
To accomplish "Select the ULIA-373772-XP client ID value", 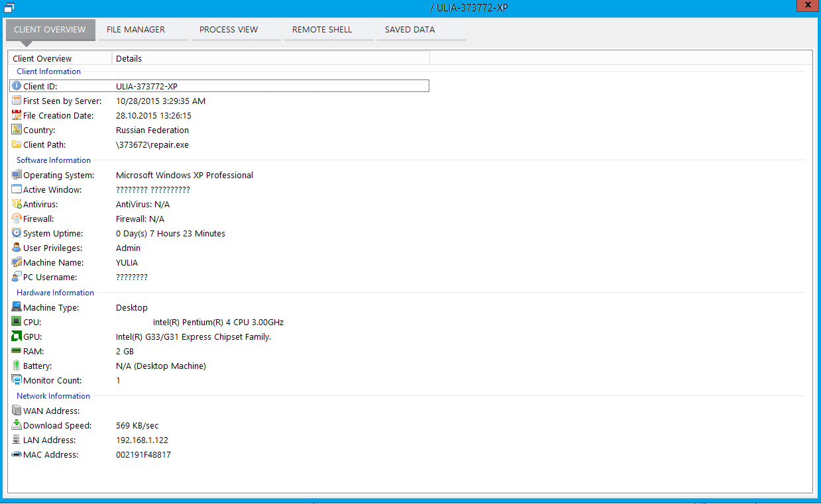I will tap(146, 86).
